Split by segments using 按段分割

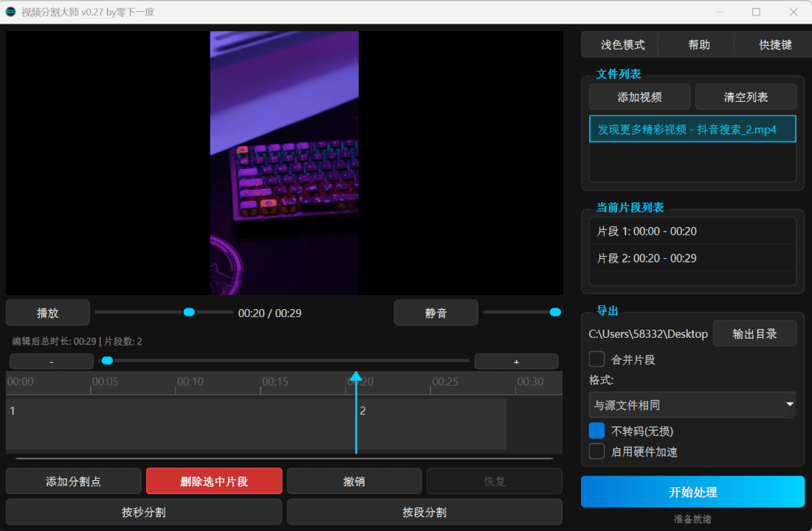[424, 512]
